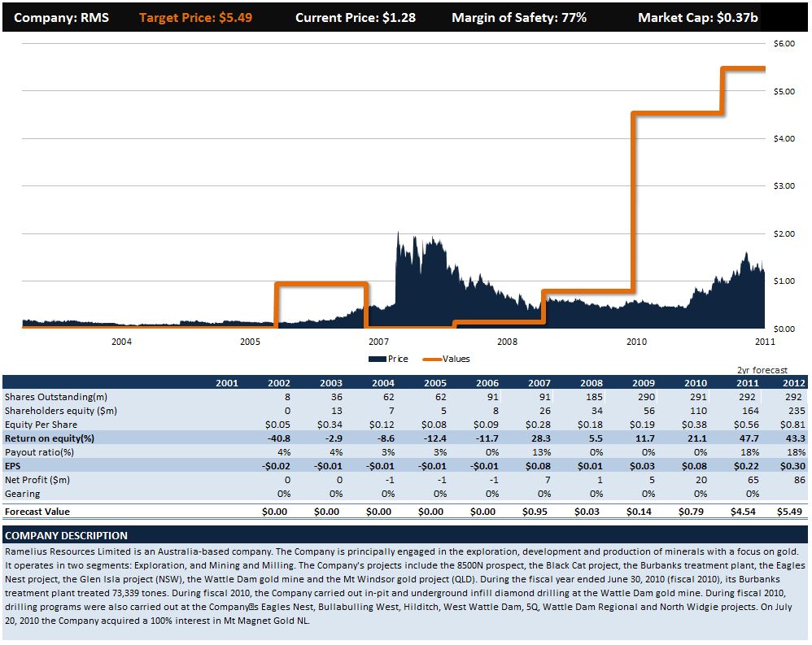Click Equity Per Share value $0.81
This screenshot has width=812, height=645.
tap(792, 425)
